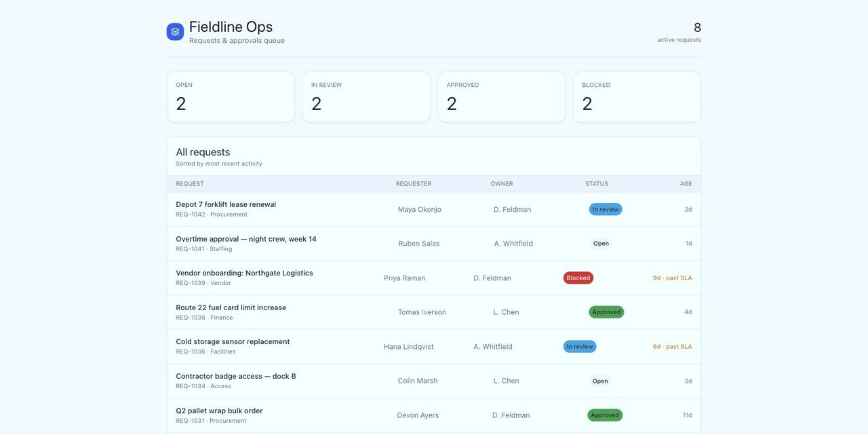
Task: Sort by the Age column header
Action: point(686,184)
